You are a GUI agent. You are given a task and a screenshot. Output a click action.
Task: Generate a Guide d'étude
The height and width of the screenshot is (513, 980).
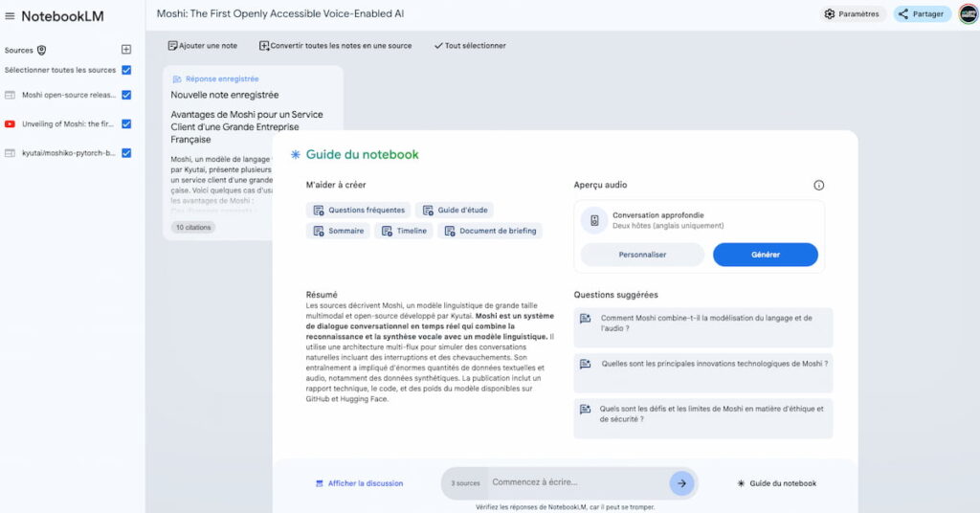click(455, 210)
